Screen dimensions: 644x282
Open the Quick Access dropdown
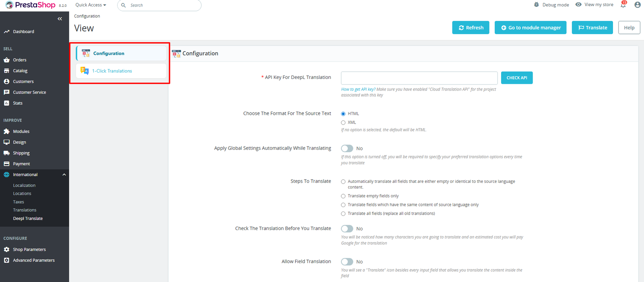tap(91, 5)
